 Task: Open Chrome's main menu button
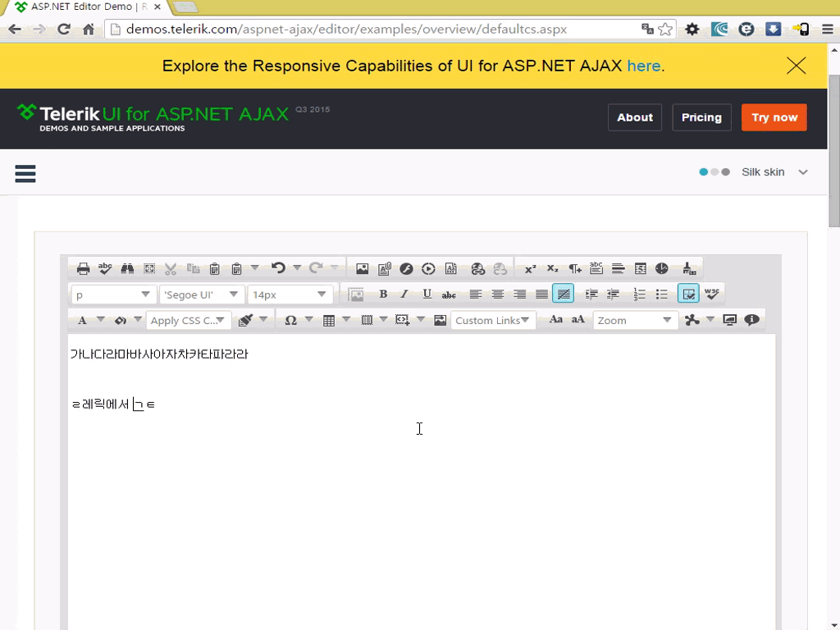pos(827,29)
